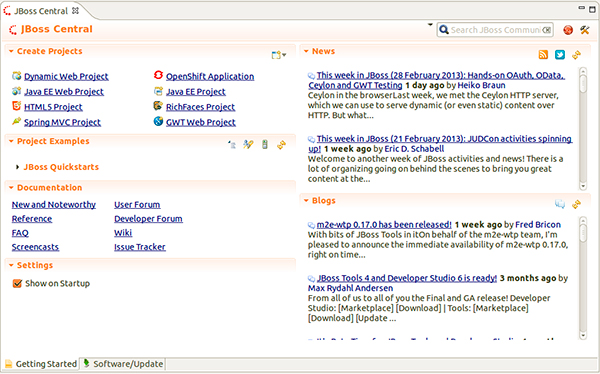
Task: Open the Developer Forum link
Action: point(148,219)
